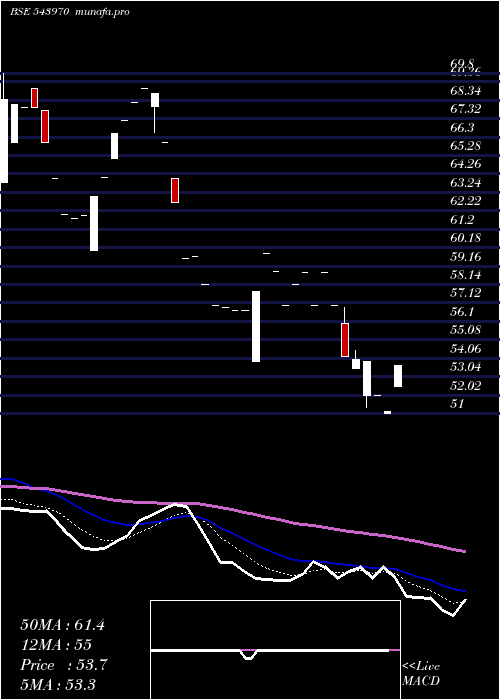Viewport: 500px width, 700px height.
Task: Click the 52.02 price axis label
Action: [465, 385]
